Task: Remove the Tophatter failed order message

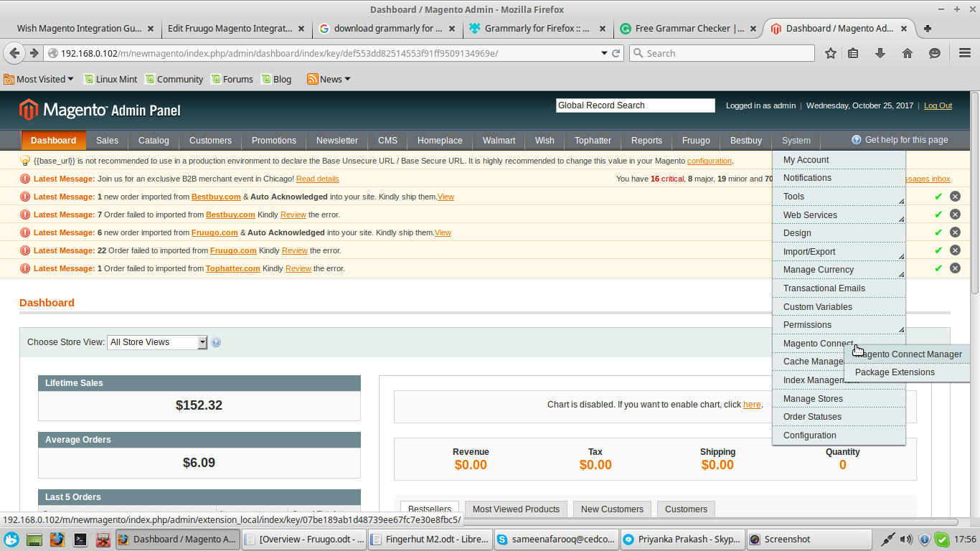Action: 955,268
